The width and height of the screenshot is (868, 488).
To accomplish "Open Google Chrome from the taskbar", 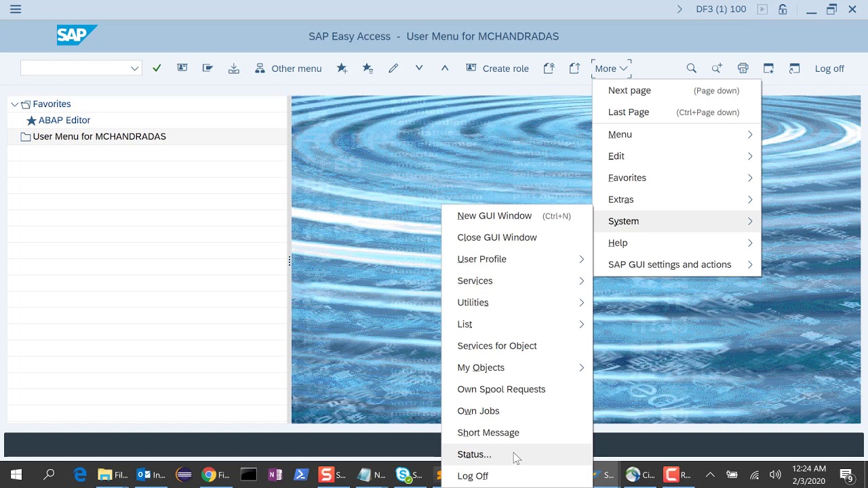I will [216, 474].
